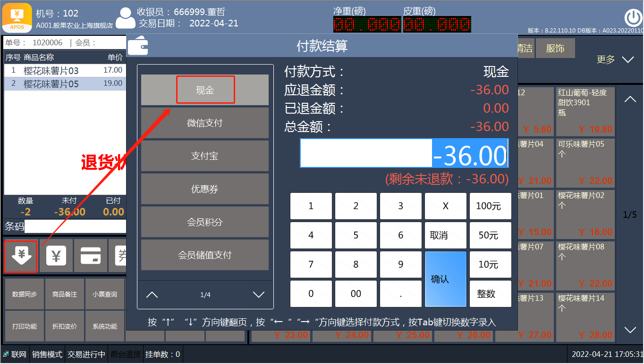Click the 联网 network status indicator
Image resolution: width=644 pixels, height=364 pixels.
(x=15, y=355)
